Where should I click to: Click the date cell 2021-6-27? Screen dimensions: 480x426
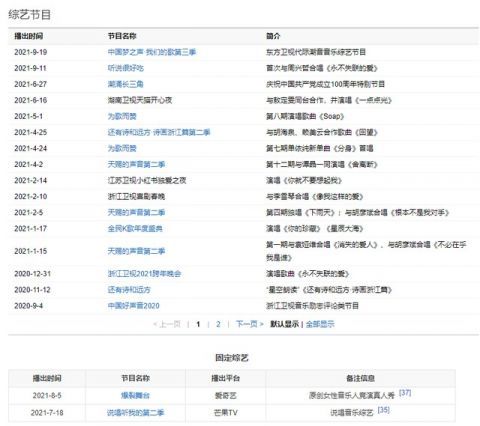point(31,84)
